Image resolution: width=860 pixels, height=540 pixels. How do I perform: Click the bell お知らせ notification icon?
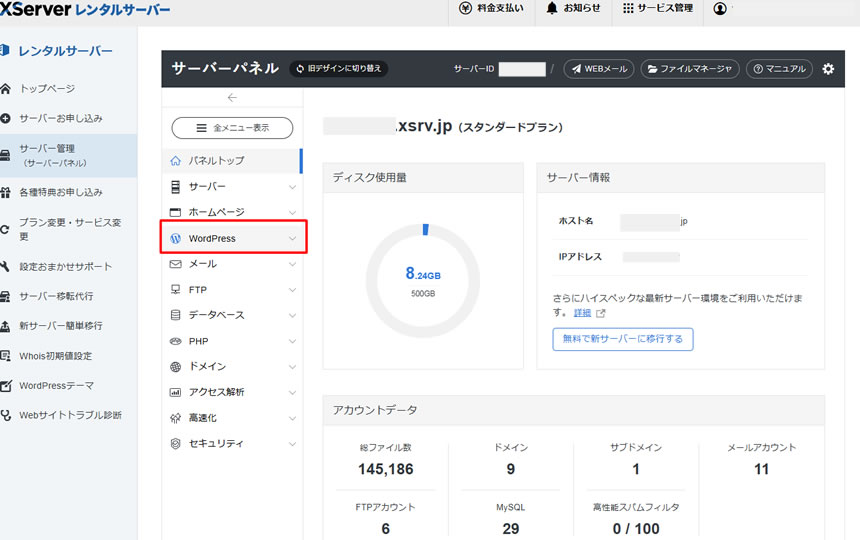[x=552, y=8]
